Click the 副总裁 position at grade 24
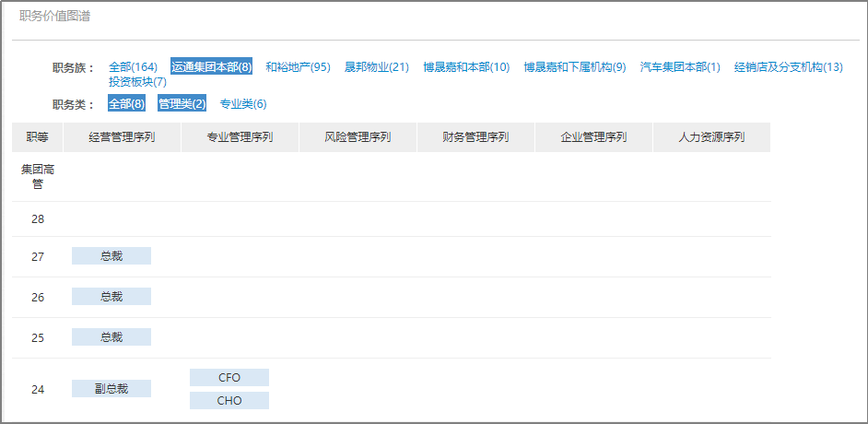Screen dimensions: 868x424 pyautogui.click(x=111, y=389)
